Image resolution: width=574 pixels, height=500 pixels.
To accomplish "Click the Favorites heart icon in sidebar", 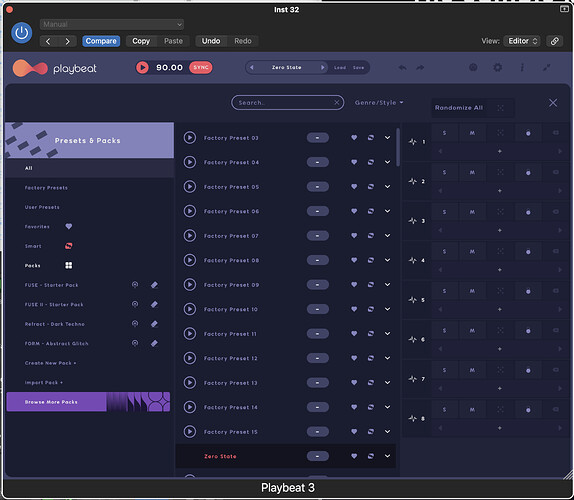I will click(x=68, y=226).
